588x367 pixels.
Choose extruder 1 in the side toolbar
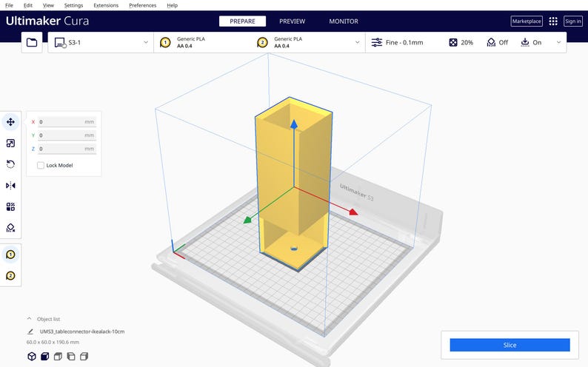click(10, 255)
